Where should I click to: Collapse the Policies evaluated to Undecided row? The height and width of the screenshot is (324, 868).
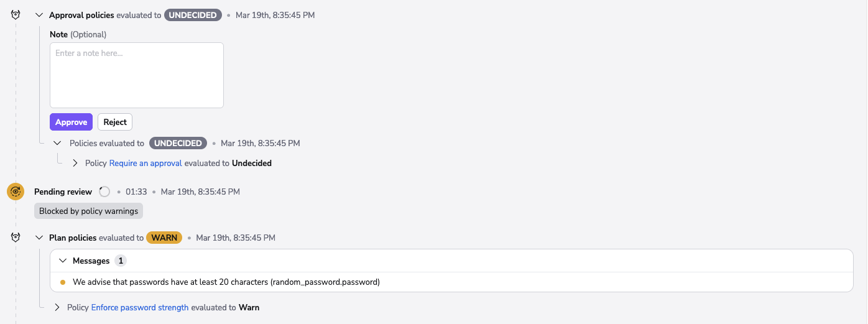(x=57, y=143)
